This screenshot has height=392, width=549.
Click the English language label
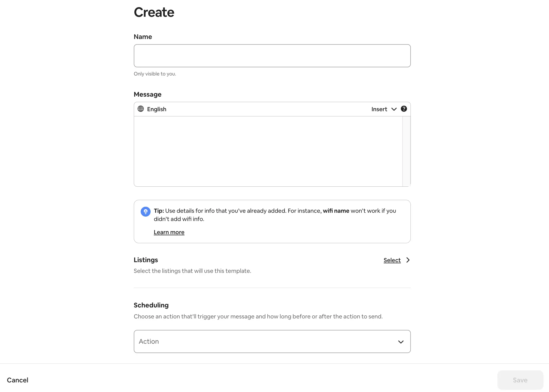(157, 109)
